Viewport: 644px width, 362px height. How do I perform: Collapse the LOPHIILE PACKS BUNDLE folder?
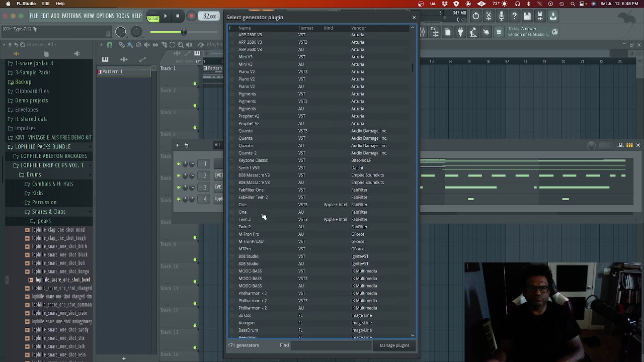point(42,146)
